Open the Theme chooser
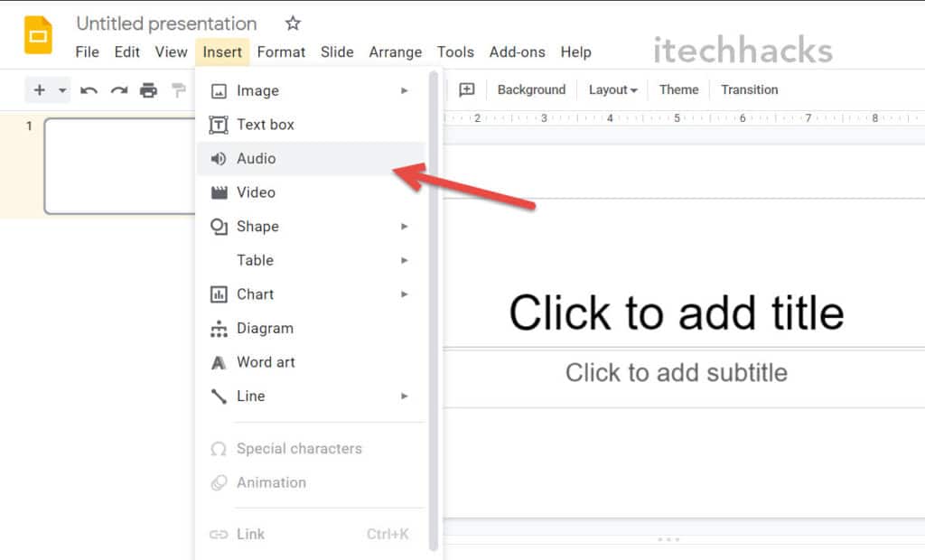 pyautogui.click(x=678, y=89)
